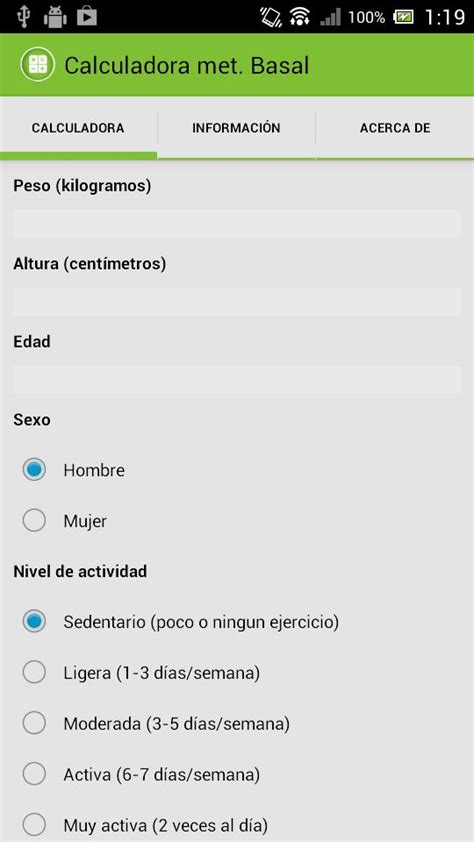Viewport: 474px width, 842px height.
Task: Select the Hombre radio button
Action: pos(34,470)
